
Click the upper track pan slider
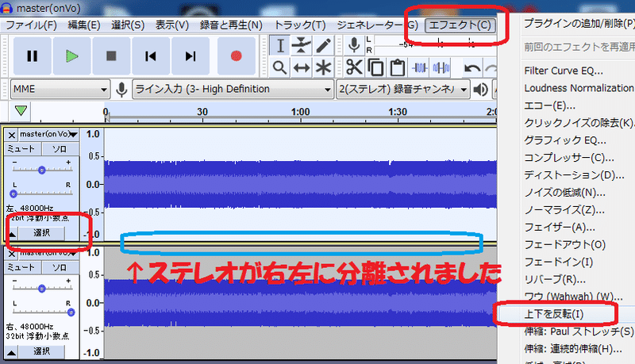coord(42,193)
